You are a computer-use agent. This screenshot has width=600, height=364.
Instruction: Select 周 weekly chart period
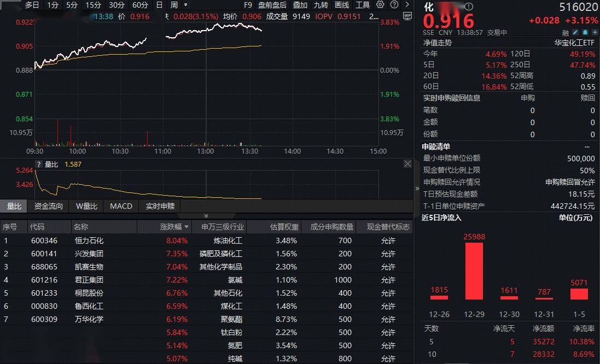174,5
